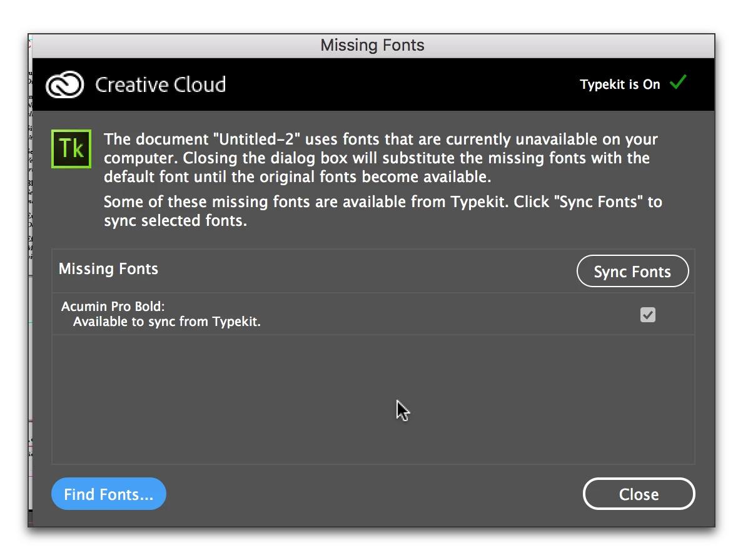Click the 'Missing Fonts' list header
The width and height of the screenshot is (743, 560).
point(108,269)
